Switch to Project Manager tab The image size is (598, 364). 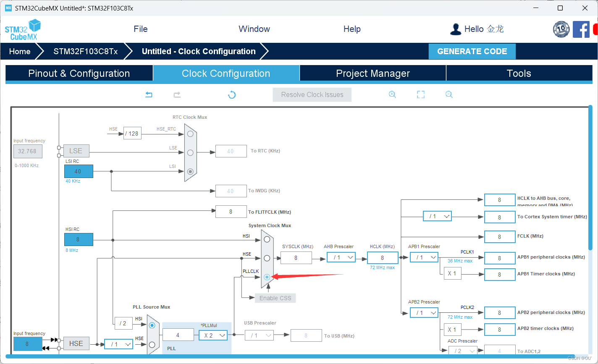point(373,73)
